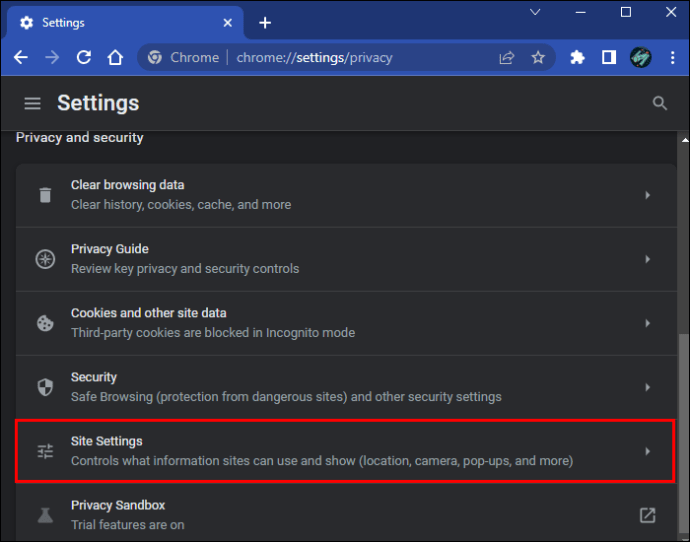The image size is (690, 542).
Task: Search settings with magnifier icon
Action: 659,103
